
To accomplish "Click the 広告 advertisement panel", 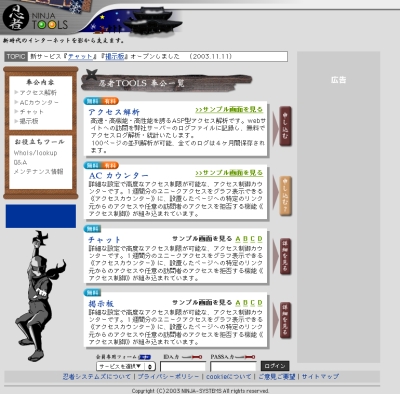I will (338, 207).
